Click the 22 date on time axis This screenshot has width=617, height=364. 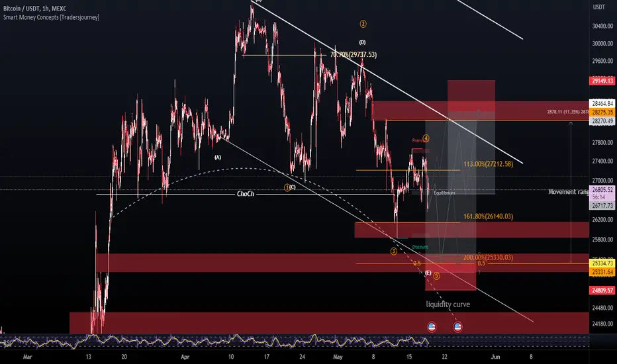[x=444, y=357]
